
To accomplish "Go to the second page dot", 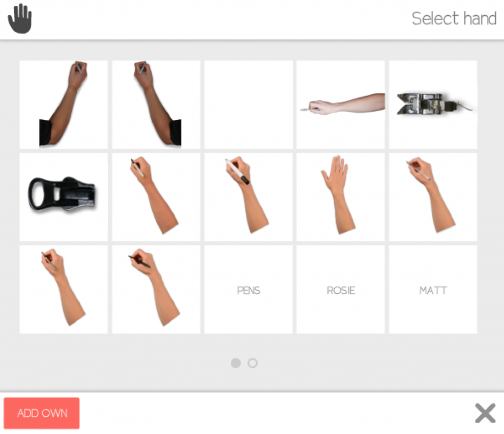I will click(x=252, y=363).
